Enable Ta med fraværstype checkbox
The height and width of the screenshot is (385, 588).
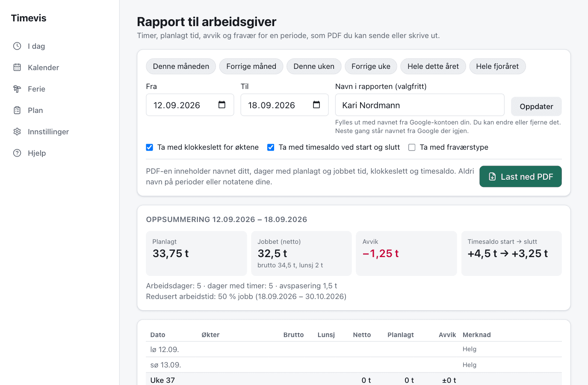pyautogui.click(x=412, y=147)
